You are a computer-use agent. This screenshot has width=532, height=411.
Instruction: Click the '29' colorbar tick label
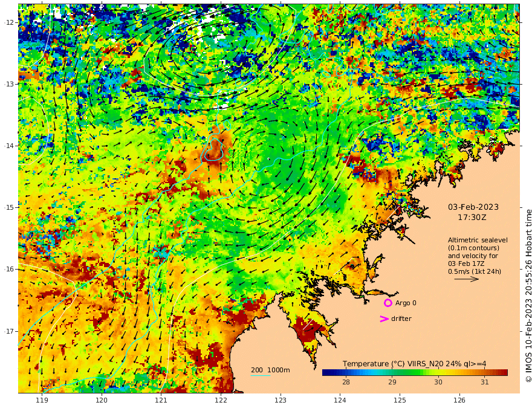tap(392, 382)
